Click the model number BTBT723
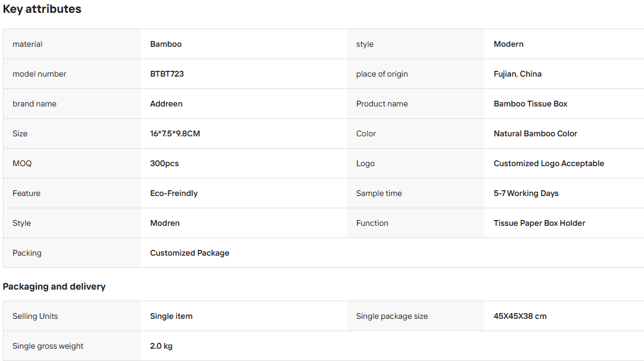Viewport: 644px width, 361px height. coord(167,74)
